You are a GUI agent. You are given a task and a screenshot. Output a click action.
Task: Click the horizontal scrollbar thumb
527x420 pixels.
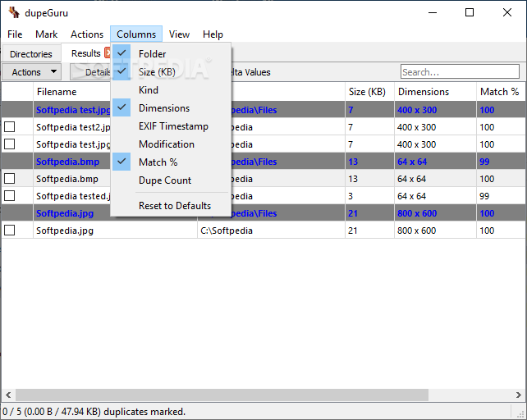[x=222, y=395]
